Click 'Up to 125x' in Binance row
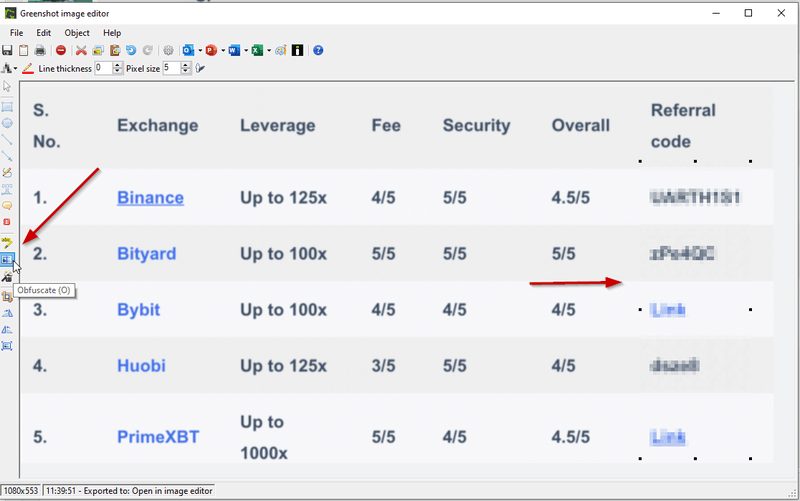 click(x=283, y=197)
